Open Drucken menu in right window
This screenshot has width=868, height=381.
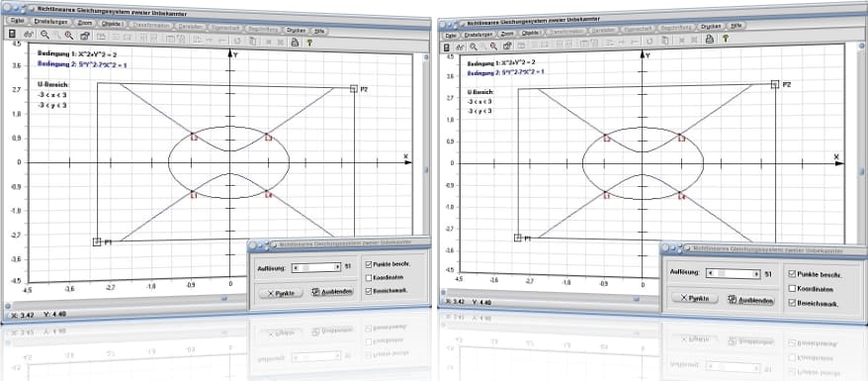pyautogui.click(x=710, y=27)
